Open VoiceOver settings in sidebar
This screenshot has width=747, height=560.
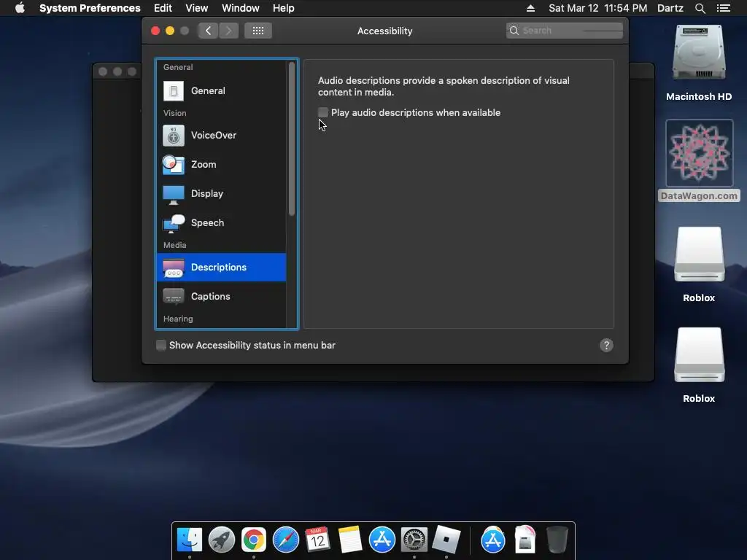222,135
